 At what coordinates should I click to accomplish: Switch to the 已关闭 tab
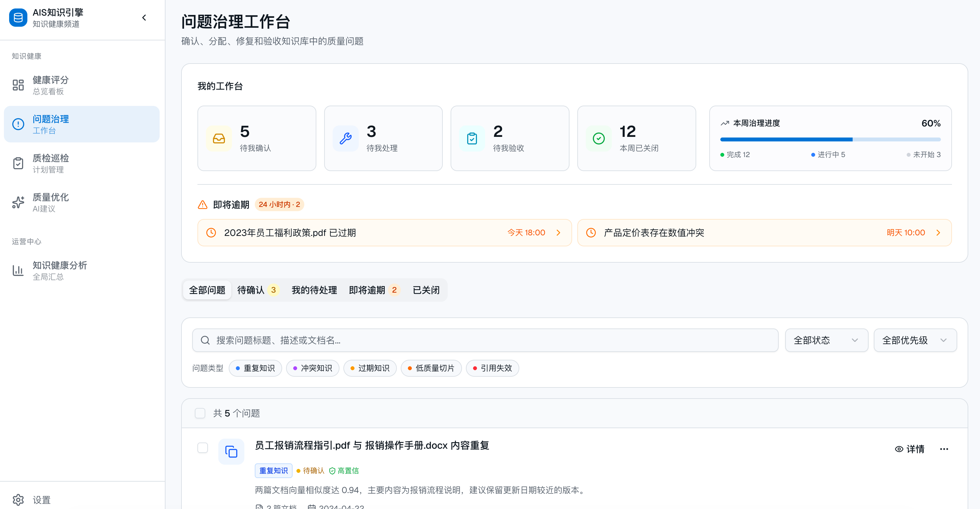pyautogui.click(x=426, y=290)
